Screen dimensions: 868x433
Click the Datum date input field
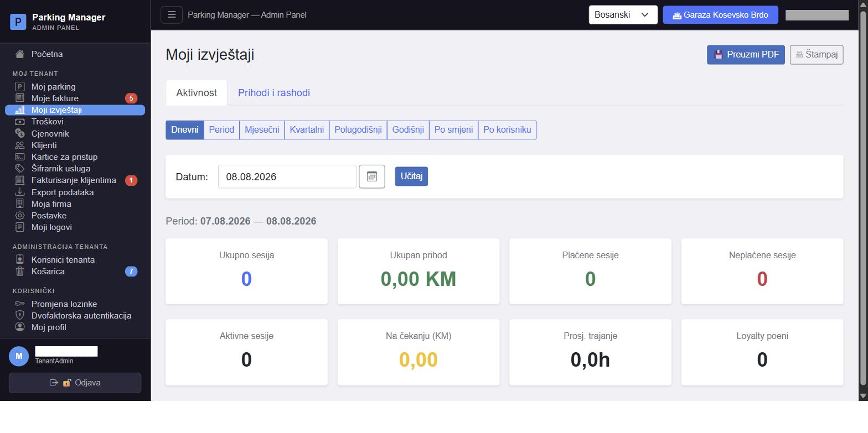tap(287, 177)
